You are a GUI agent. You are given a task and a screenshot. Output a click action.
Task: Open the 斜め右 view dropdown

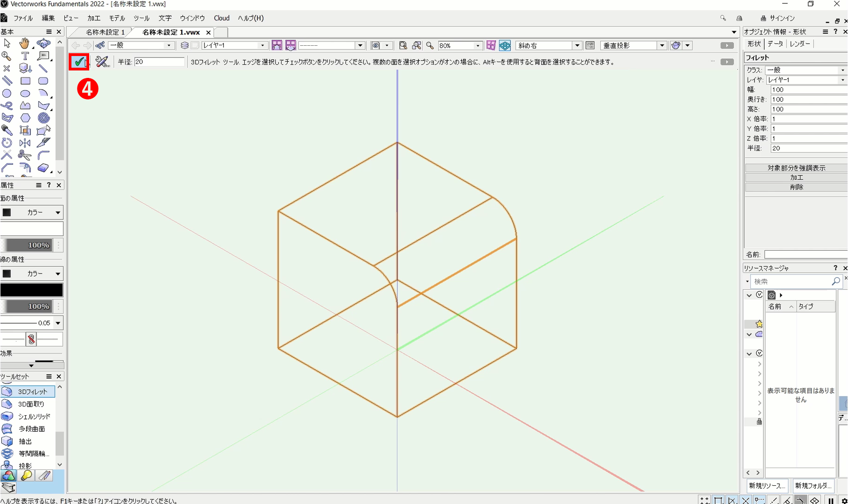click(x=549, y=45)
